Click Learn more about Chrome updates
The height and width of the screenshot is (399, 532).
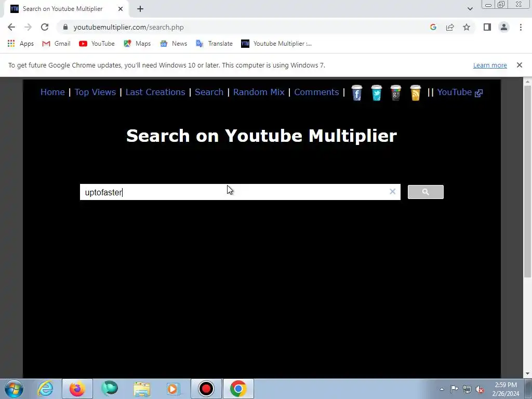pos(490,65)
